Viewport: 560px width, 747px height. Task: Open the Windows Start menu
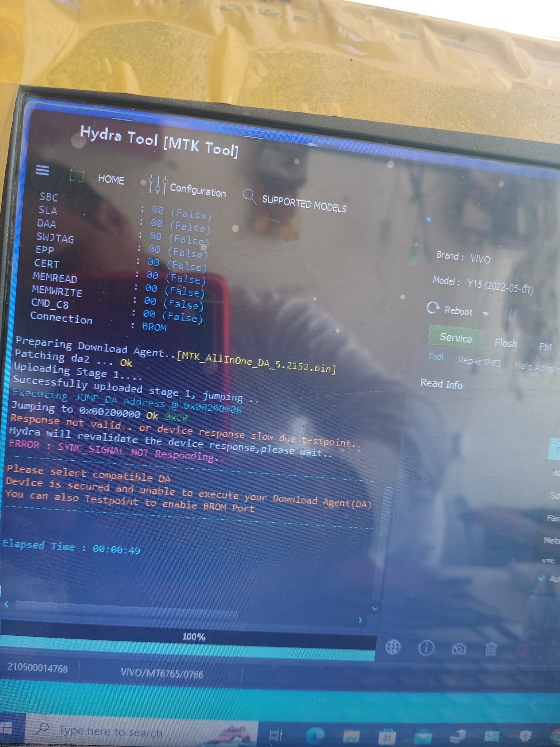coord(6,727)
